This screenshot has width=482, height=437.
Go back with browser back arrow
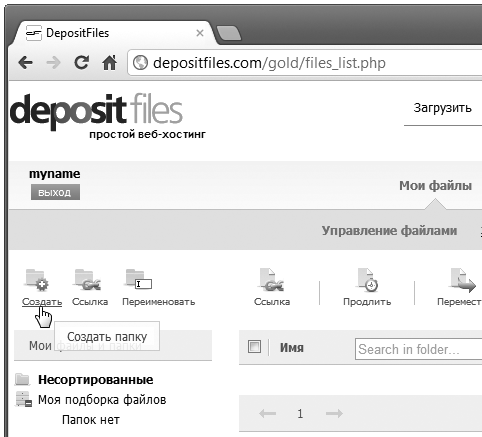[x=25, y=62]
